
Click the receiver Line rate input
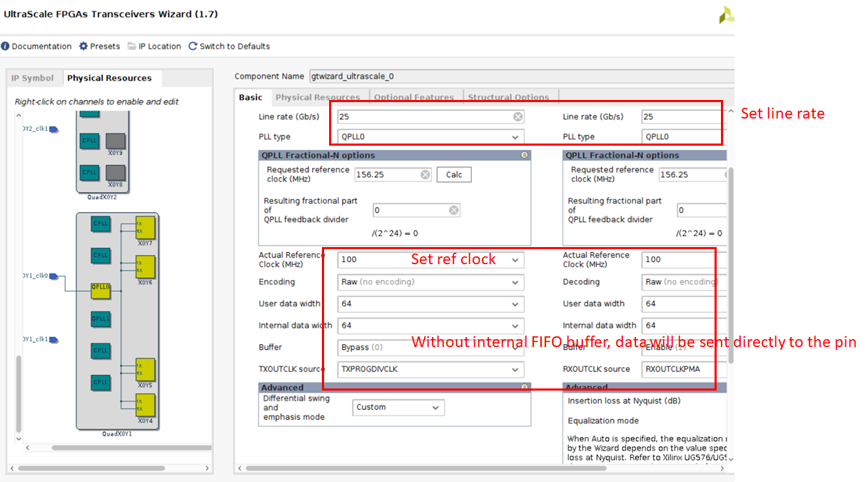coord(684,117)
